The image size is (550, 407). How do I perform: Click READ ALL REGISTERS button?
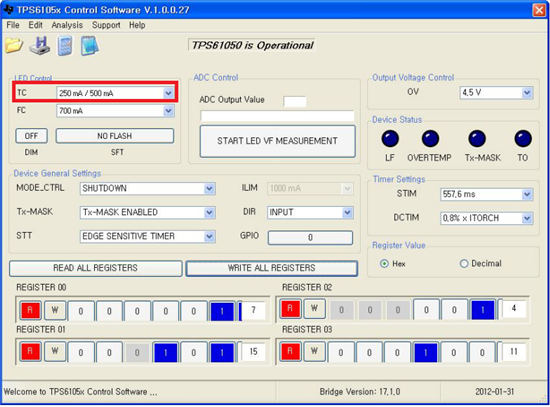pyautogui.click(x=95, y=268)
